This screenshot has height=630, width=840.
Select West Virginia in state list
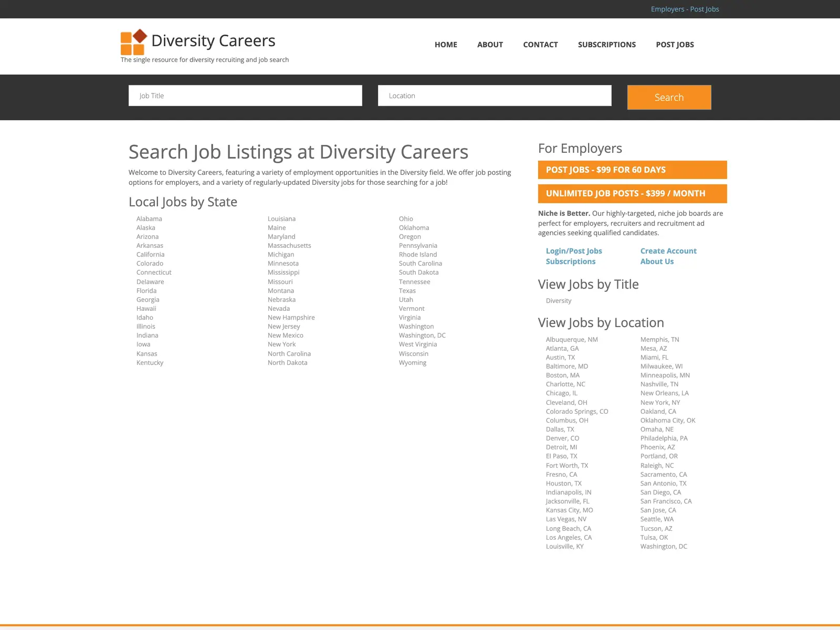point(418,344)
